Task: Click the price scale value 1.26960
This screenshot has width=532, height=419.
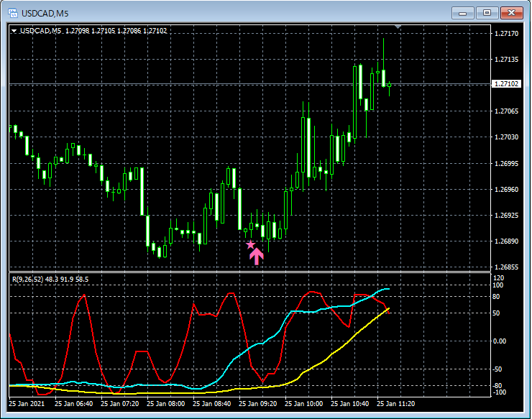Action: click(x=506, y=189)
